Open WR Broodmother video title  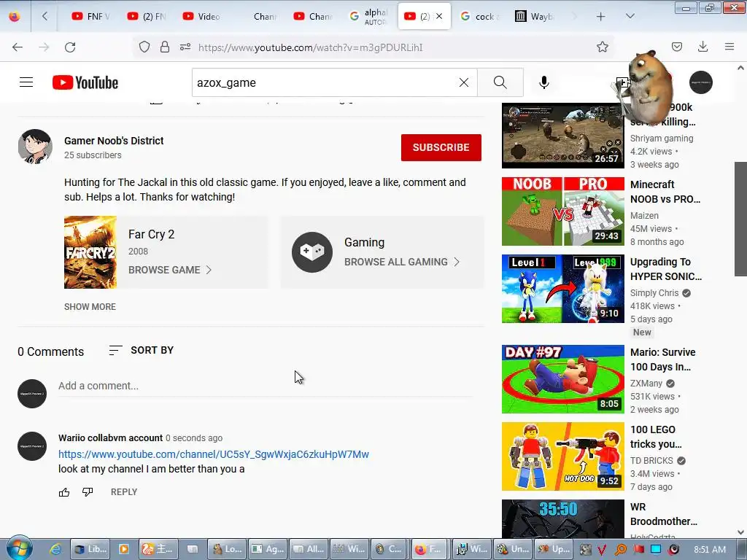tap(663, 514)
